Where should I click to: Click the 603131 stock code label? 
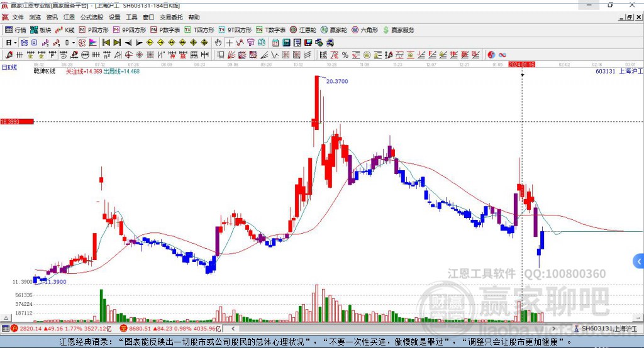[606, 71]
